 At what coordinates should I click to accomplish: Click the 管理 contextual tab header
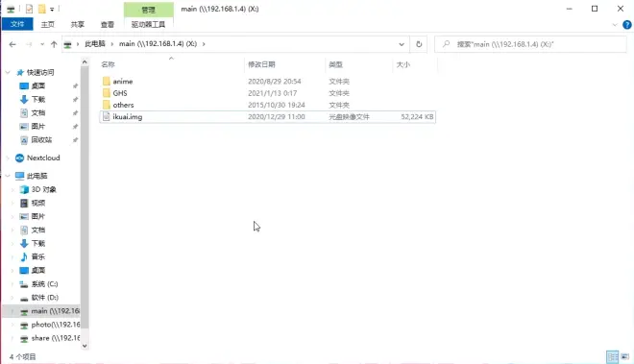148,10
